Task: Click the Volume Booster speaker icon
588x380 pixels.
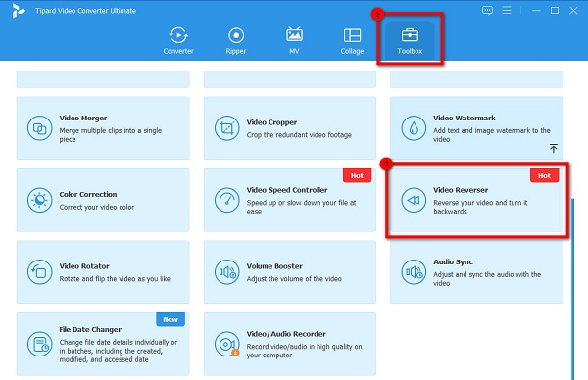Action: [227, 272]
